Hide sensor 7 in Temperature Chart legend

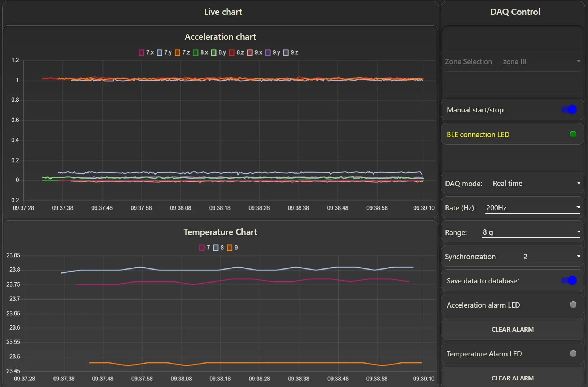coord(204,248)
